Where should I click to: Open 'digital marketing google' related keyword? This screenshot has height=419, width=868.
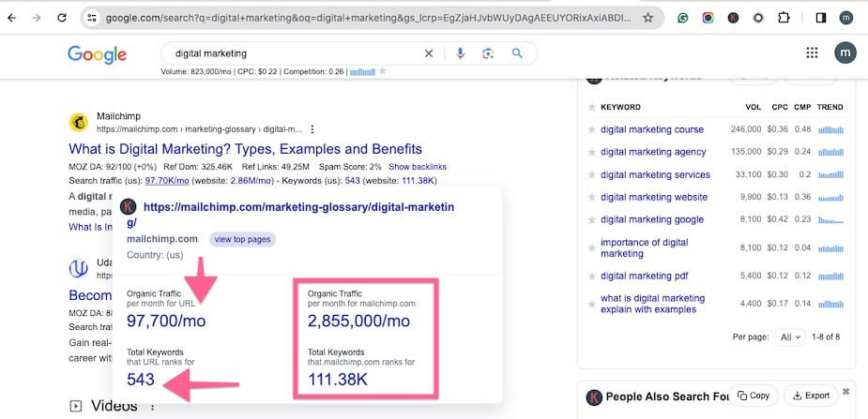(652, 219)
